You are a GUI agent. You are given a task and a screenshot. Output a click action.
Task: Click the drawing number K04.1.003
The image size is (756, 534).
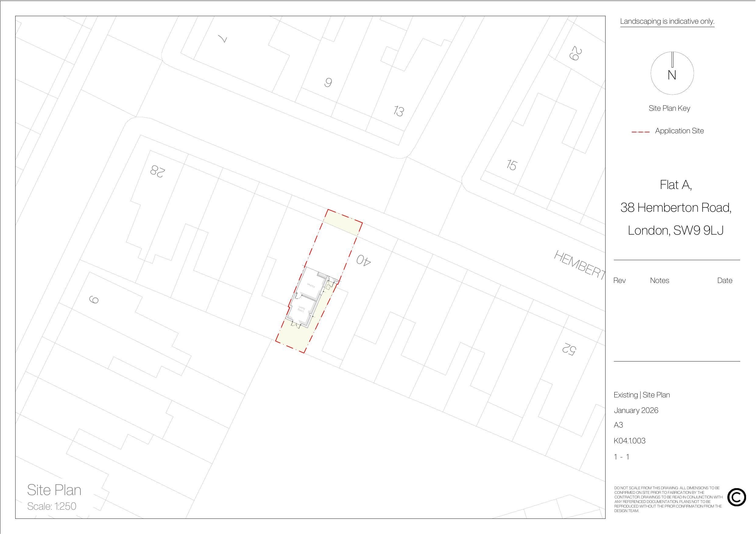click(x=630, y=441)
